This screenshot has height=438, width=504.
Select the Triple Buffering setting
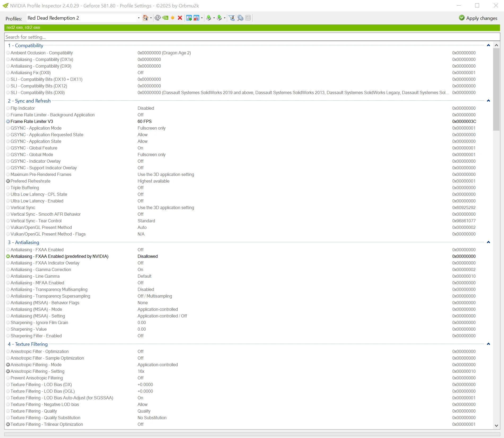(25, 188)
